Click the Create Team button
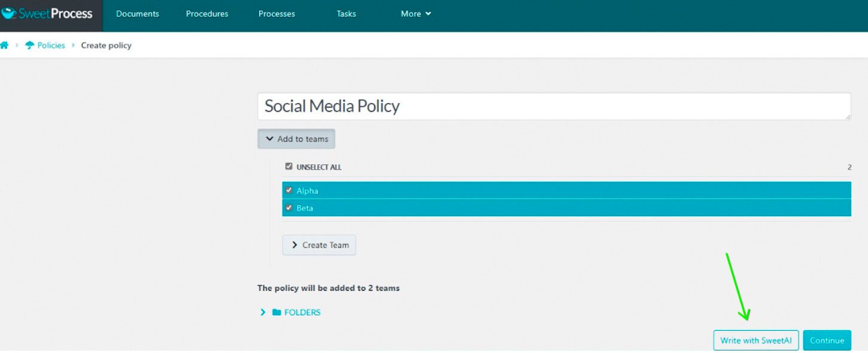Screen dimensions: 868x353 click(319, 245)
